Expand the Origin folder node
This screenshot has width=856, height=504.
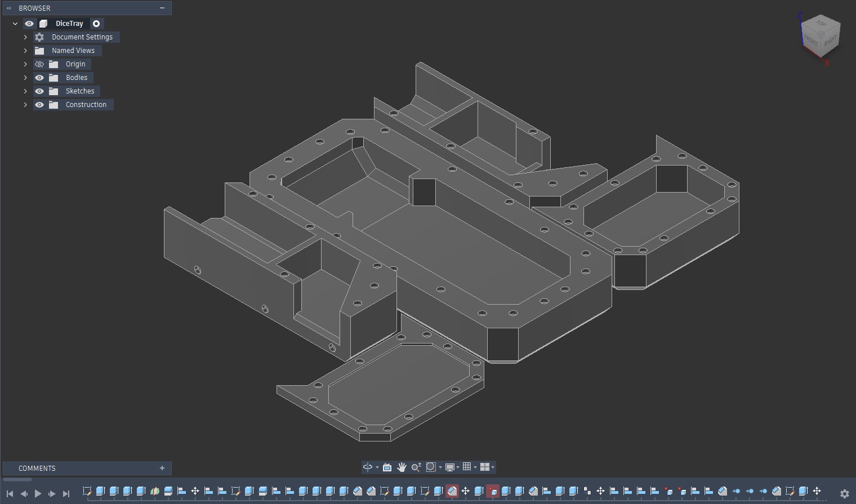[25, 64]
